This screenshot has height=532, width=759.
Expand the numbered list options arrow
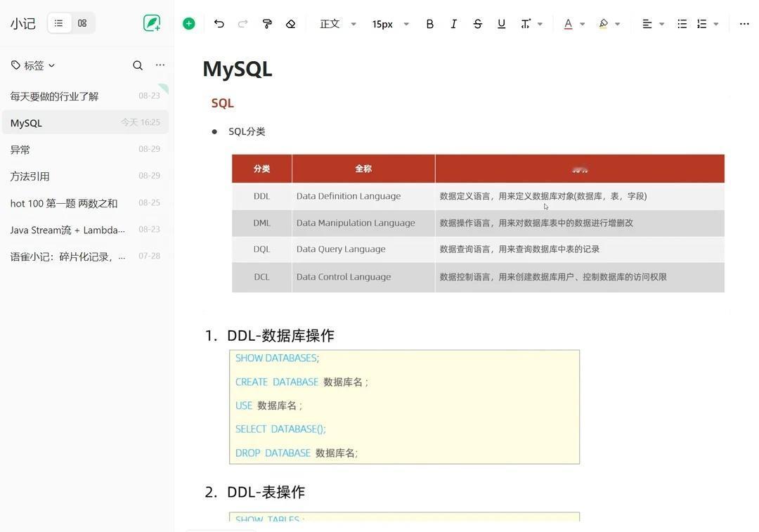click(716, 24)
